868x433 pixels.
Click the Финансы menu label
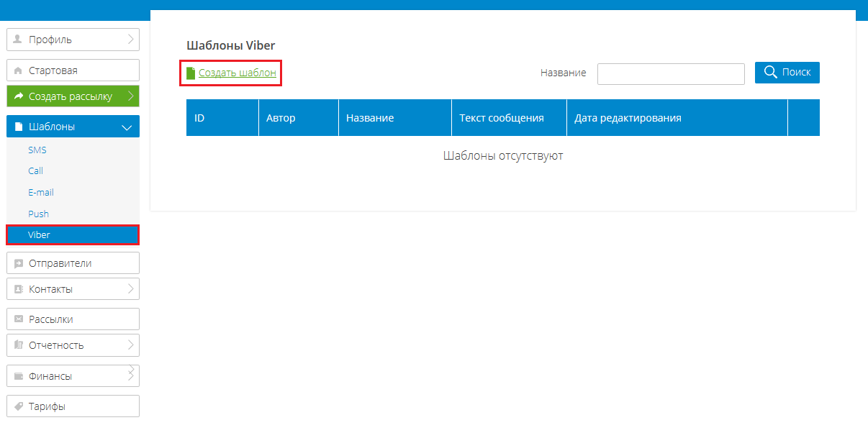pos(50,376)
